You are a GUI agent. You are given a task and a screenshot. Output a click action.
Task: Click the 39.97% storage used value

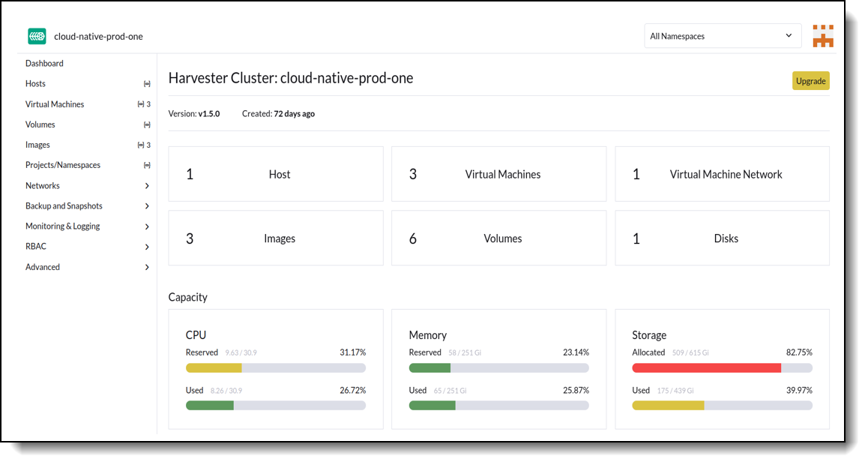tap(799, 390)
